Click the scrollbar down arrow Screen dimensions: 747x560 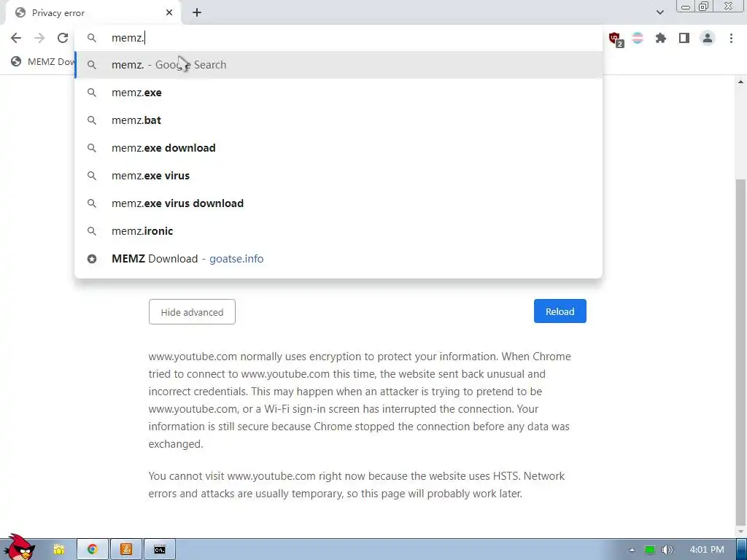[741, 531]
